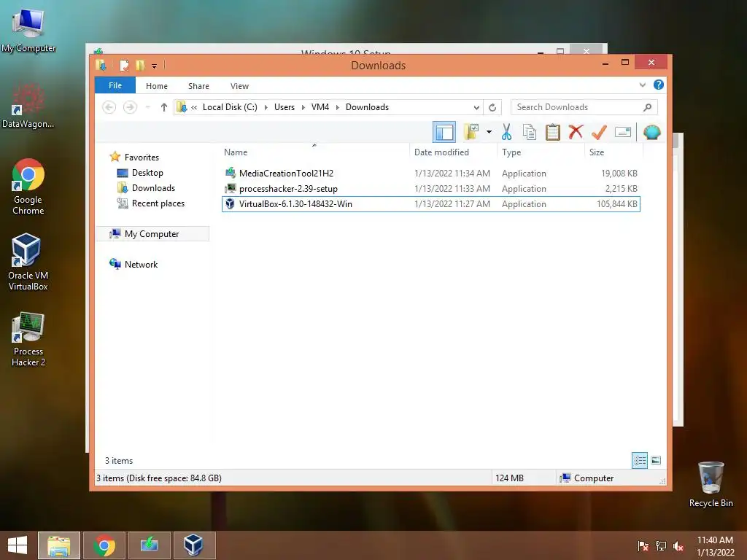The image size is (747, 560).
Task: Click the orange checkmark Properties icon
Action: 599,132
